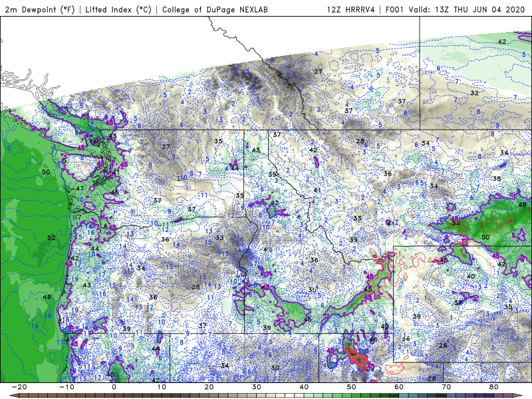Click the 'F001' forecast hour label
This screenshot has width=532, height=399.
[394, 9]
